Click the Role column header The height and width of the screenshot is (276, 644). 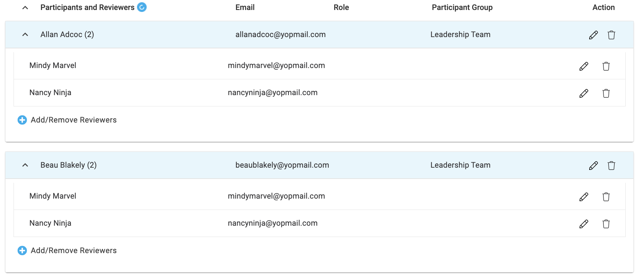point(341,7)
